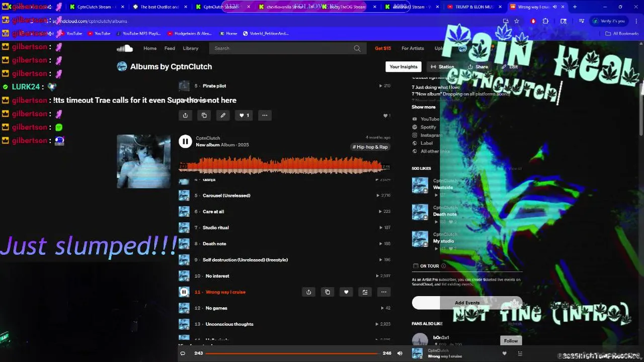
Task: Like the Wrong way I cruise track
Action: 346,292
